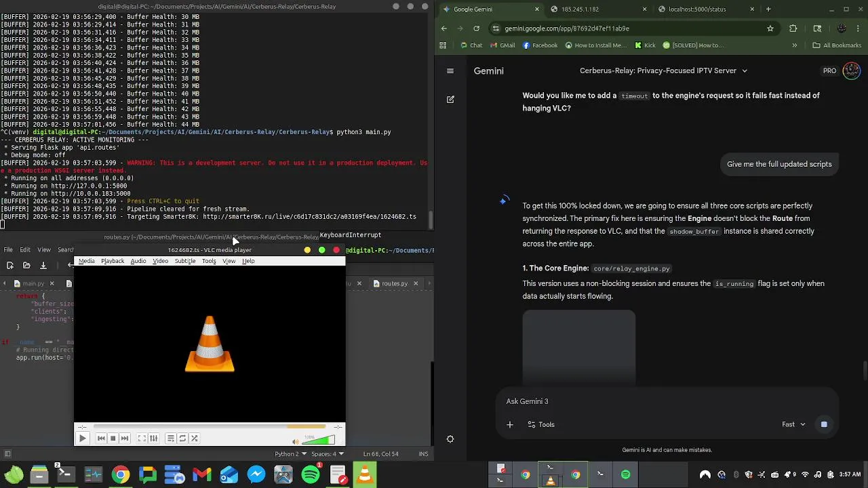Open Gemini main hamburger menu
Screen dimensions: 868x488
[450, 70]
